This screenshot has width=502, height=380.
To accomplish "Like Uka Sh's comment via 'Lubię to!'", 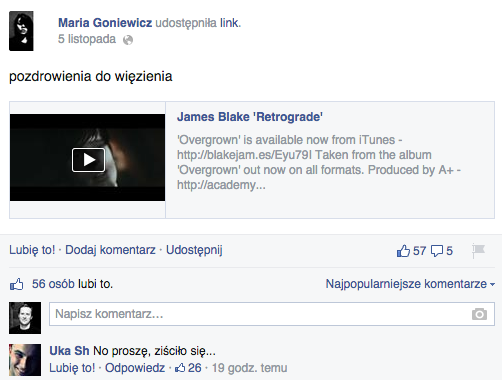I will click(x=72, y=368).
